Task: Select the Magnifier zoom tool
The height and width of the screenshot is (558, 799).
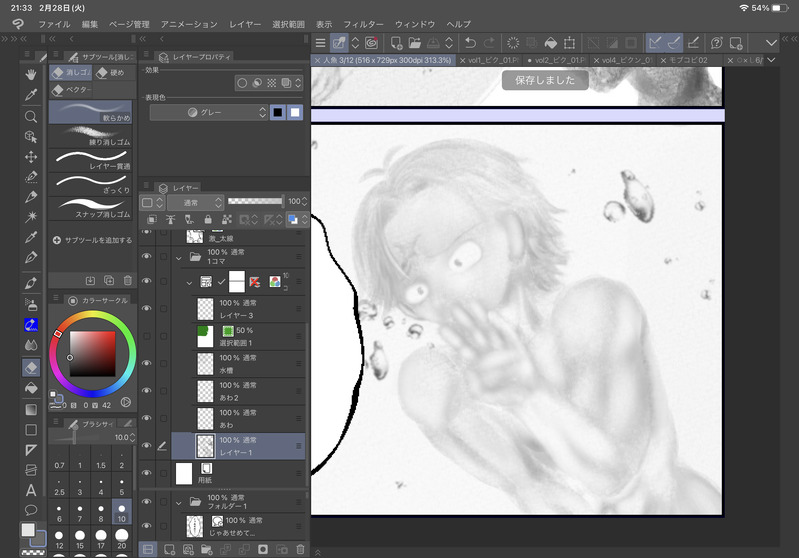Action: tap(31, 117)
